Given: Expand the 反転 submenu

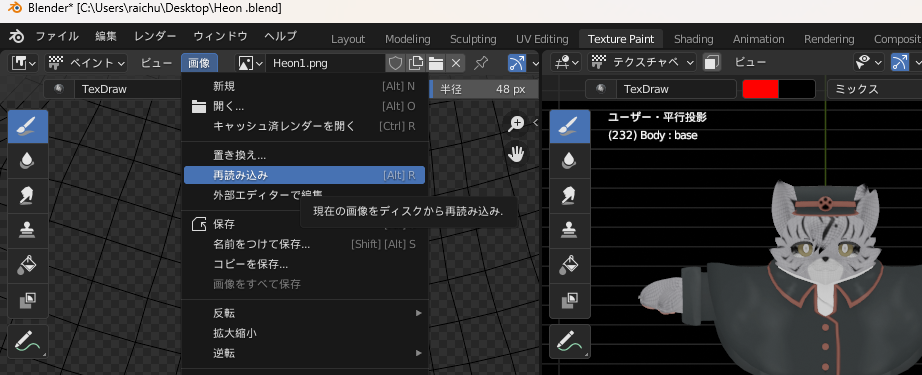Looking at the screenshot, I should [x=304, y=313].
